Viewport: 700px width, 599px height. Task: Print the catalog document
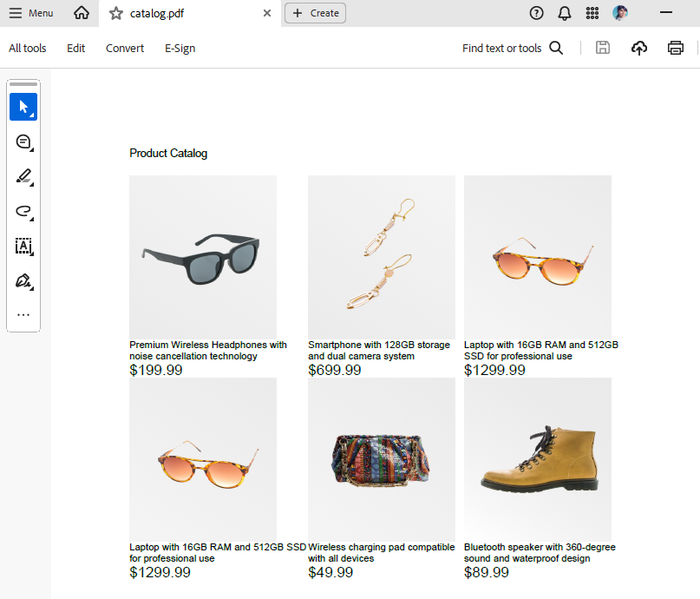coord(676,48)
